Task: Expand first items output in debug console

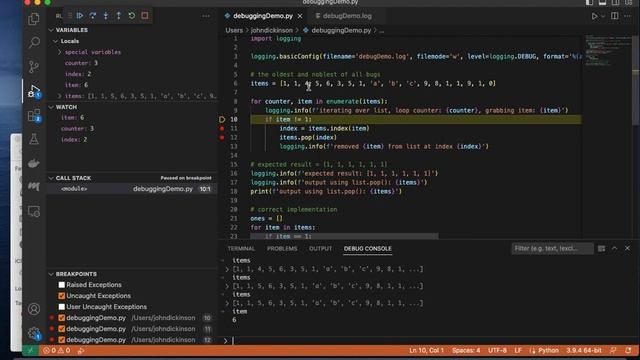Action: [227, 269]
